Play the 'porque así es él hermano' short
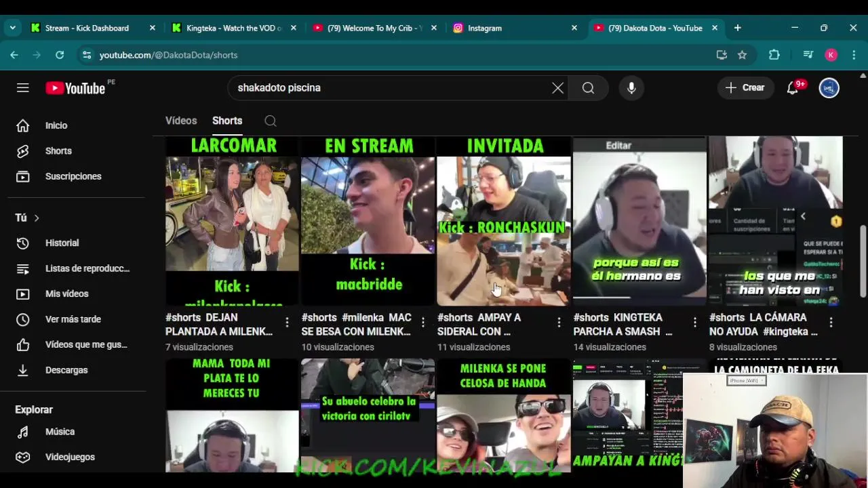 pos(639,221)
